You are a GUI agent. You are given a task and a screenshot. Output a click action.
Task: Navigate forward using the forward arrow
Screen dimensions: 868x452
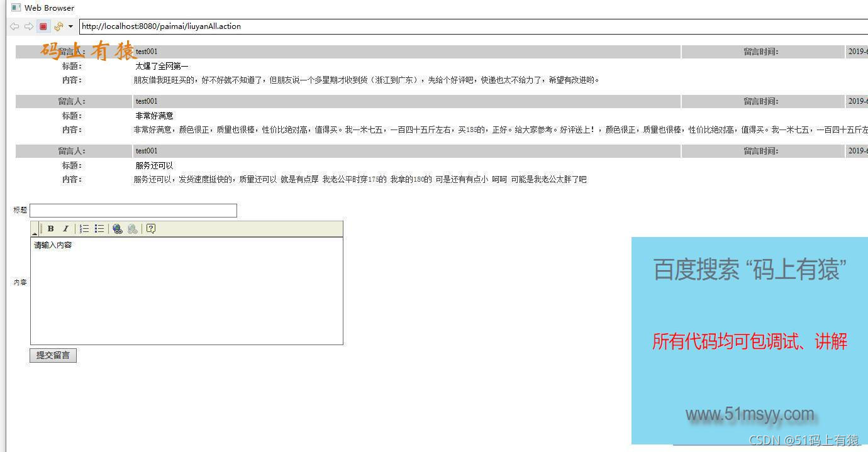pos(28,26)
